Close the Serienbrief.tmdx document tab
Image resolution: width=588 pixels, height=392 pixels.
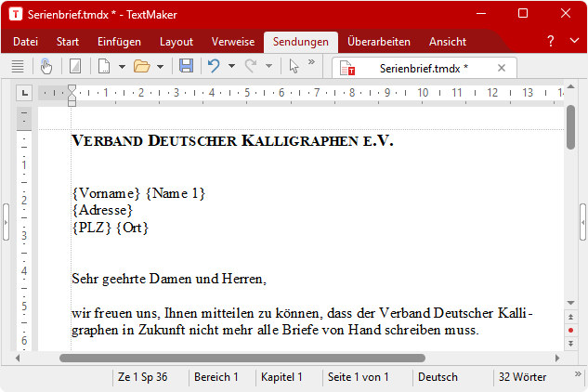point(502,68)
